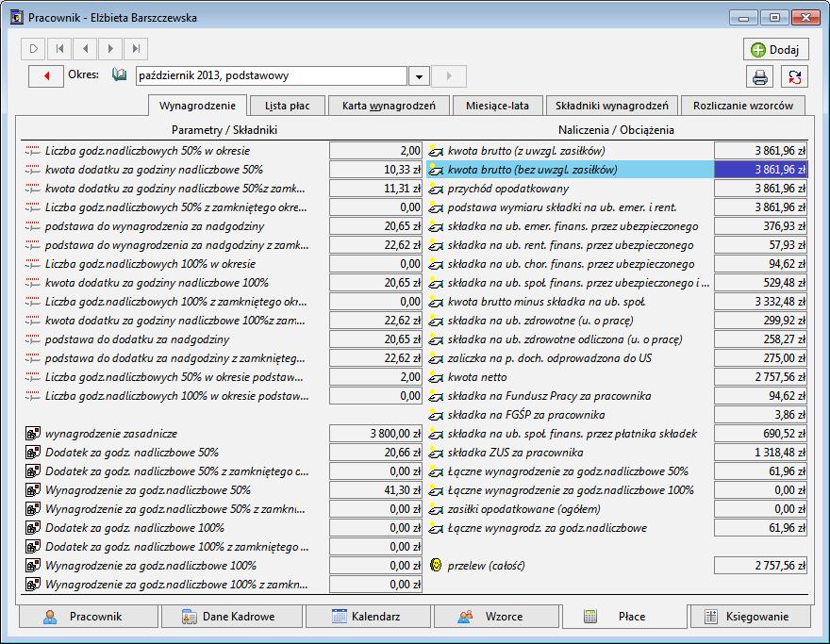Click value 1 318,48 zł for składka ZUS
This screenshot has height=644, width=830.
click(x=760, y=453)
